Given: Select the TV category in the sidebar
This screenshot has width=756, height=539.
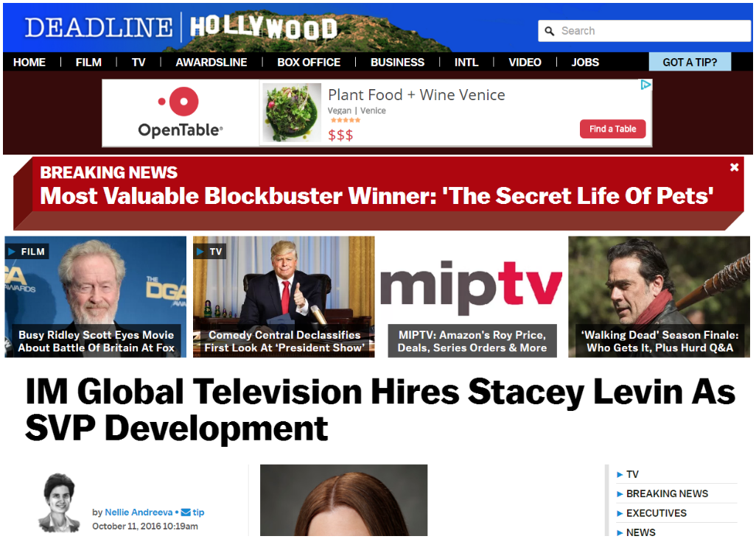Looking at the screenshot, I should pyautogui.click(x=632, y=474).
